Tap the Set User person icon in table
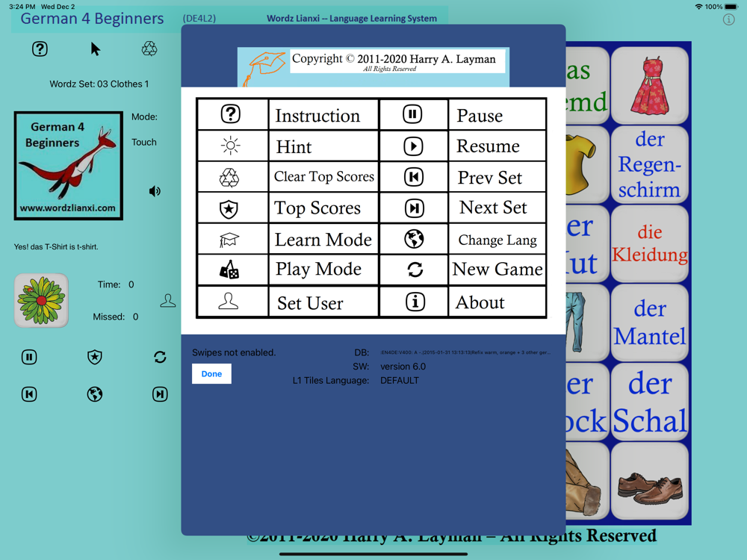 point(229,300)
